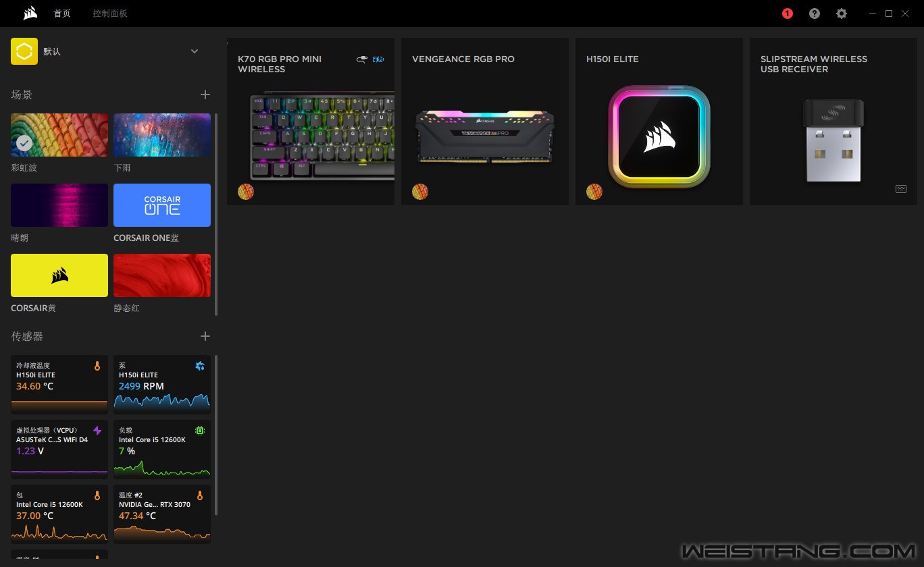Click the rainbow scene badge on K70 card
Viewport: 924px width, 567px height.
(x=246, y=192)
